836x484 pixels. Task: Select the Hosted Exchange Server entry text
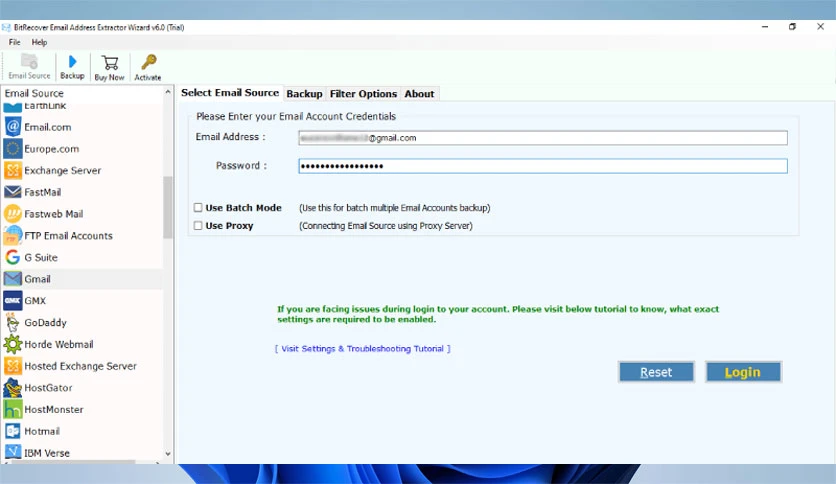point(81,366)
